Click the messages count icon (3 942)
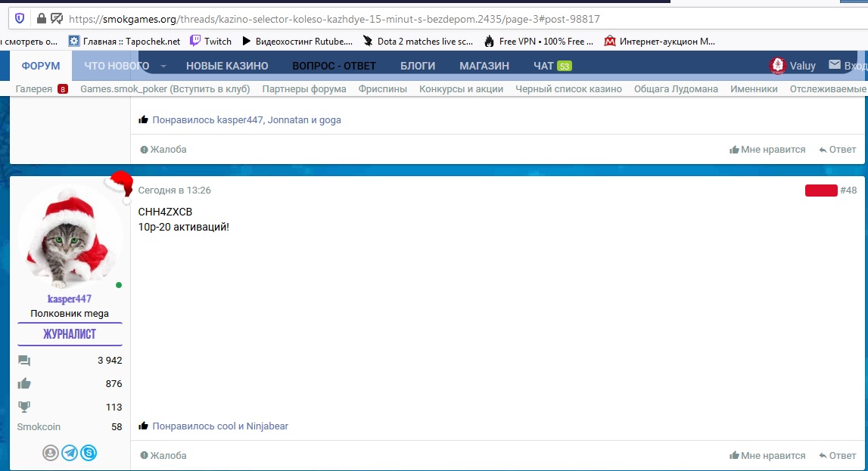The width and height of the screenshot is (868, 471). (x=23, y=361)
